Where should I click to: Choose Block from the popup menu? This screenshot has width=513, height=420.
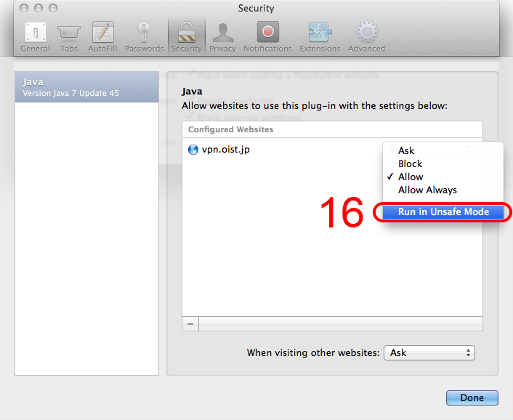(410, 163)
